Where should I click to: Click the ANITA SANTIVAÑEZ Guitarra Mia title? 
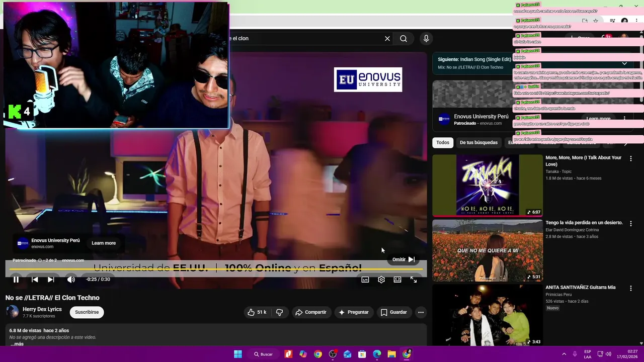point(581,288)
